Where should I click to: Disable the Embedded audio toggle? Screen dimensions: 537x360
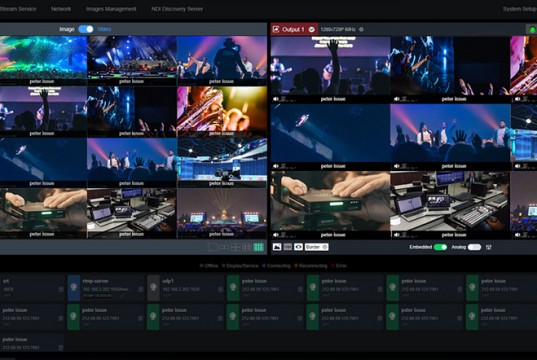(x=440, y=247)
